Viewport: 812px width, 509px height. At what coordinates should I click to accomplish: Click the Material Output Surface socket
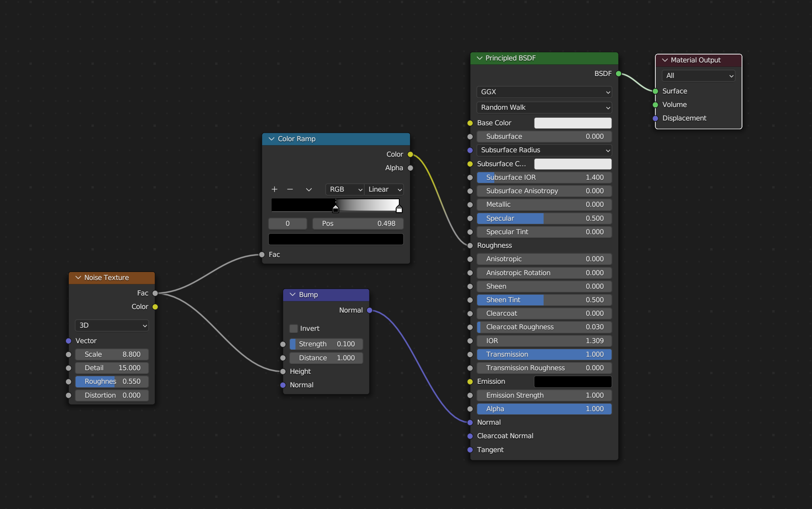[x=655, y=91]
